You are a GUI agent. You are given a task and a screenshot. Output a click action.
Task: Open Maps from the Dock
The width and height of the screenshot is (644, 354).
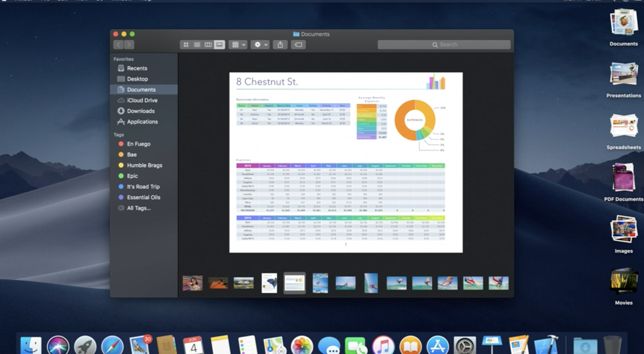pyautogui.click(x=275, y=346)
